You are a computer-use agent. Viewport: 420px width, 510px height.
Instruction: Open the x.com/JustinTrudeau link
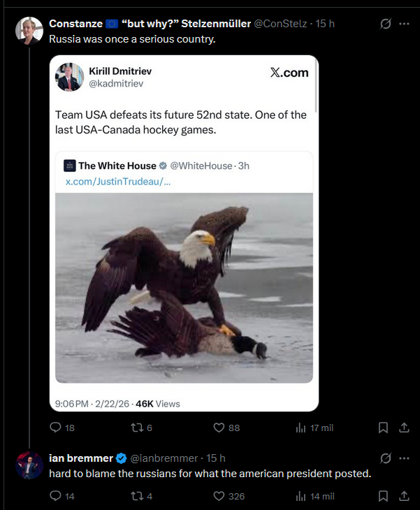click(117, 182)
